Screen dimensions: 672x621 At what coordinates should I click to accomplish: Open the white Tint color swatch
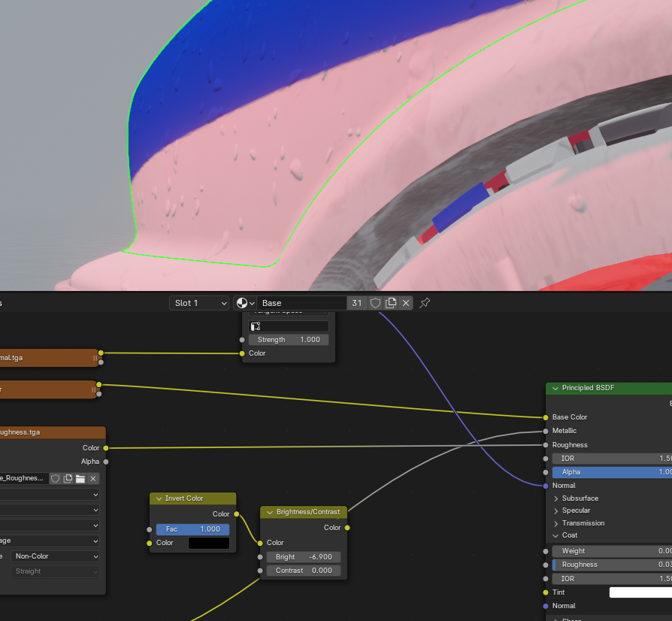tap(640, 592)
